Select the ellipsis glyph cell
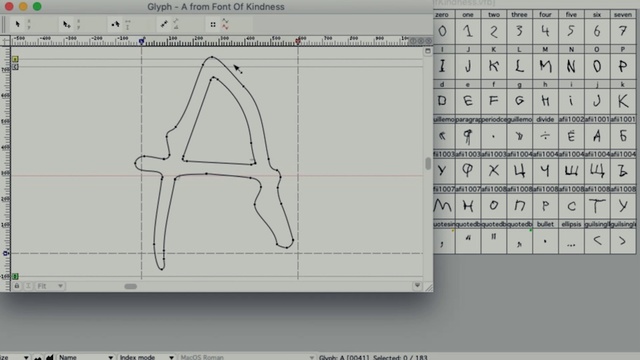 pyautogui.click(x=571, y=241)
